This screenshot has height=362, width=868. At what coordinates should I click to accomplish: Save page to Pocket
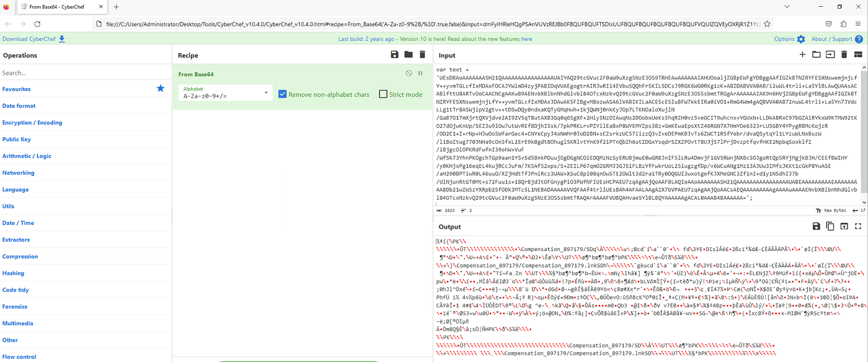829,24
